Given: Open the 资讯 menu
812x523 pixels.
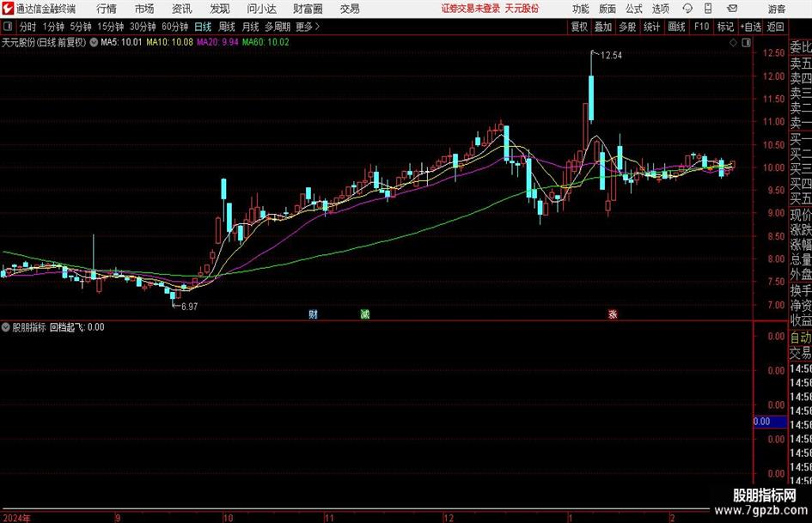Looking at the screenshot, I should 181,9.
